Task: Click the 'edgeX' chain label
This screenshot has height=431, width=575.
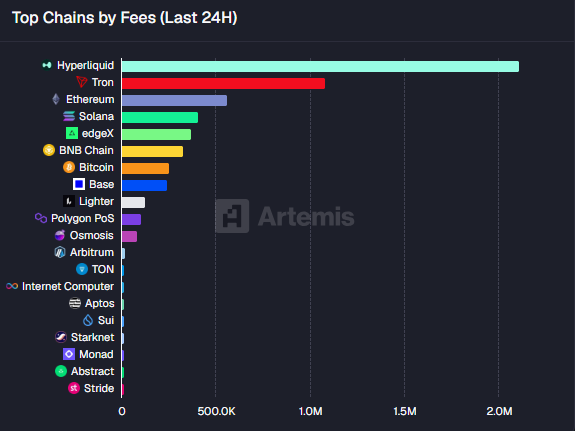Action: (x=98, y=134)
